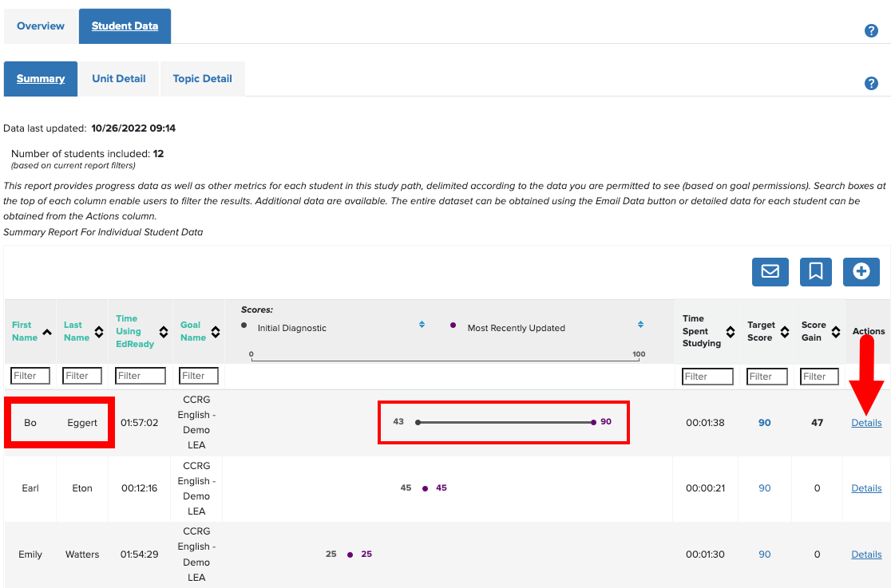The width and height of the screenshot is (895, 588).
Task: Sort by Most Recently Updated score arrows
Action: click(x=640, y=325)
